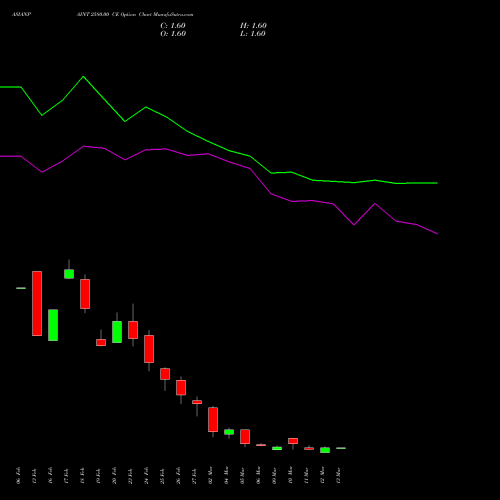Click the green candlestick above 20 Feb

point(117,332)
